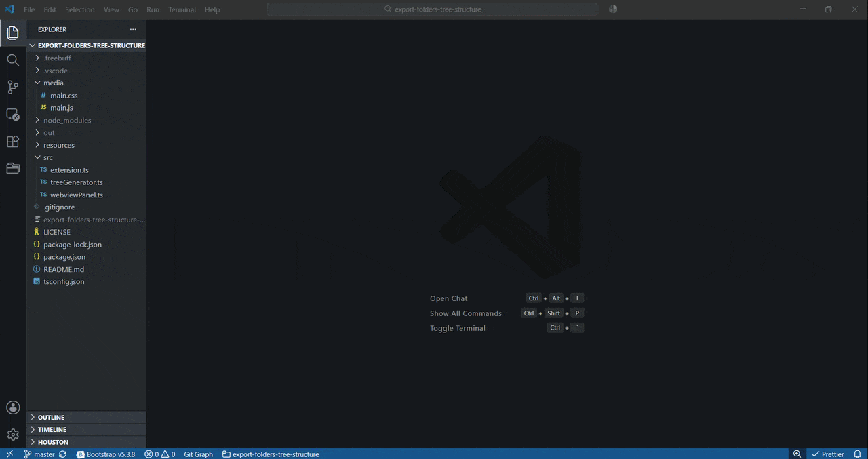The width and height of the screenshot is (868, 459).
Task: Open the Run menu
Action: click(x=153, y=9)
